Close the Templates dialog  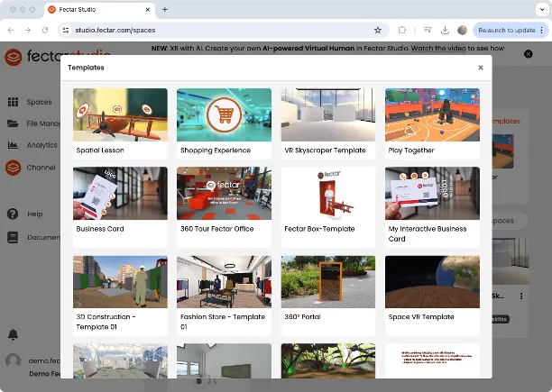[481, 68]
